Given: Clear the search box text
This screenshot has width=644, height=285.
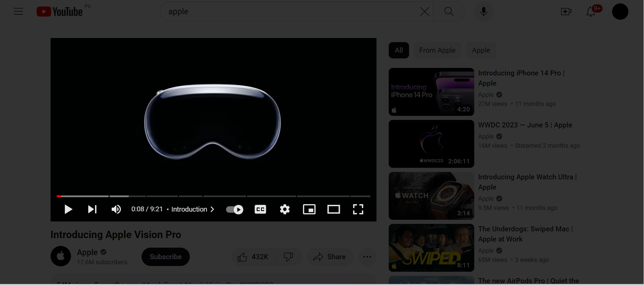Looking at the screenshot, I should (424, 12).
